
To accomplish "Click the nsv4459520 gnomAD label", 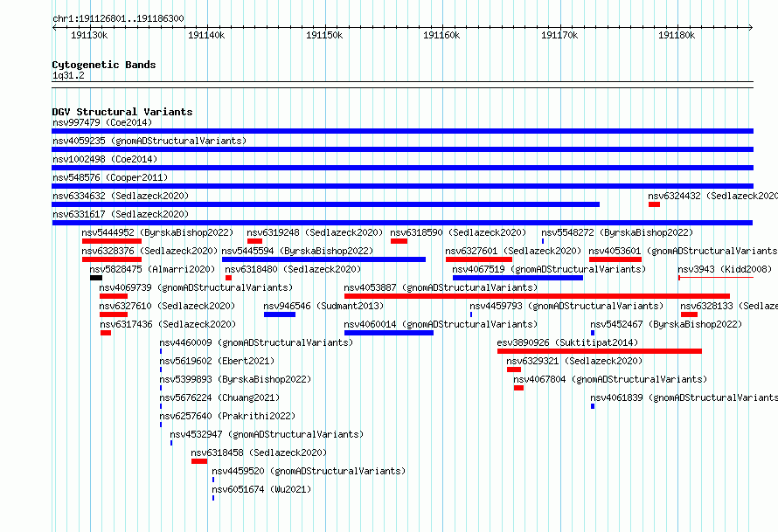I will click(309, 471).
